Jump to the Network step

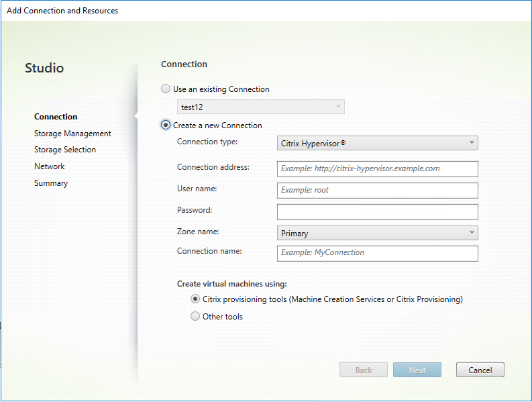pos(50,166)
